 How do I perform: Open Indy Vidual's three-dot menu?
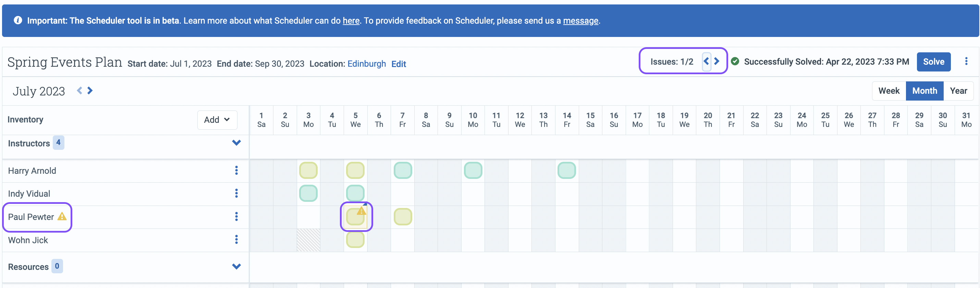coord(236,193)
